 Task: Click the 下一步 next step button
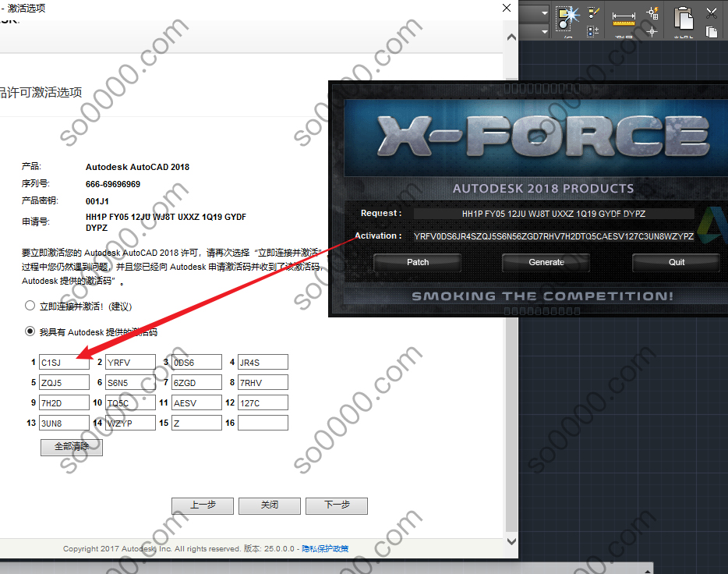337,505
